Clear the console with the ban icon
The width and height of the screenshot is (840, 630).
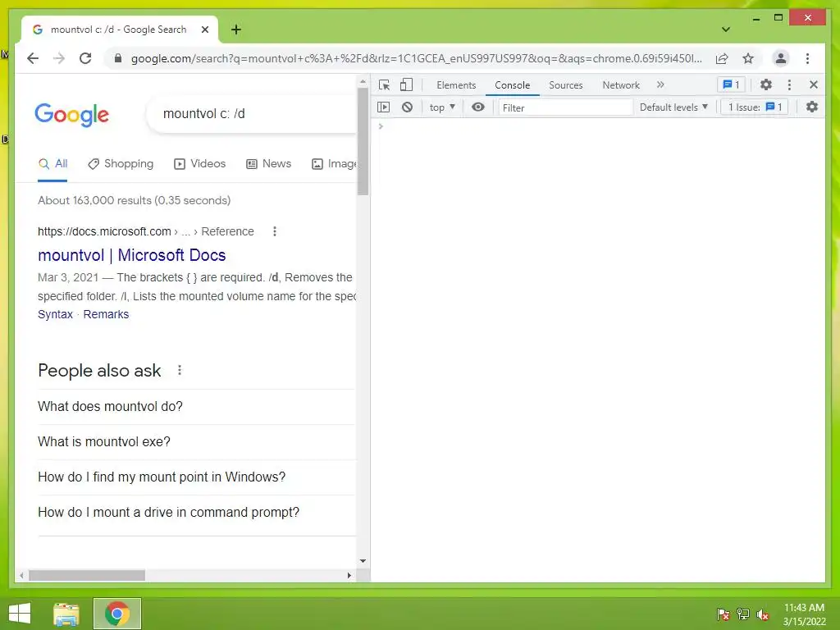[x=407, y=107]
